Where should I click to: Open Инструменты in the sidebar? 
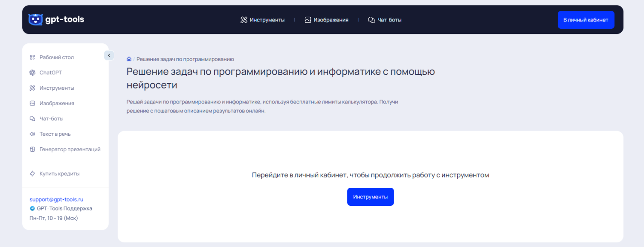point(57,88)
